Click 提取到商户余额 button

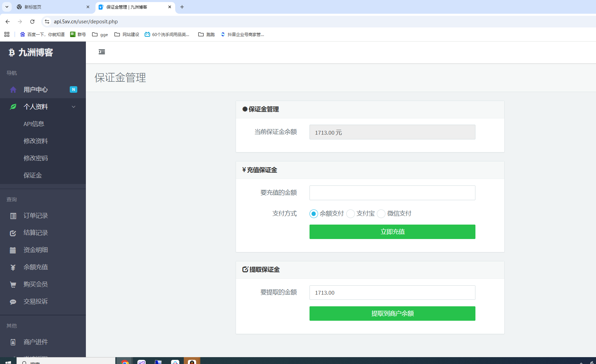[x=392, y=314]
